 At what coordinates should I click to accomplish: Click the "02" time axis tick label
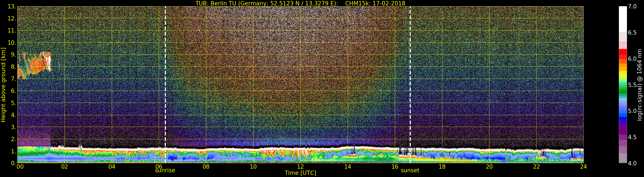click(65, 167)
